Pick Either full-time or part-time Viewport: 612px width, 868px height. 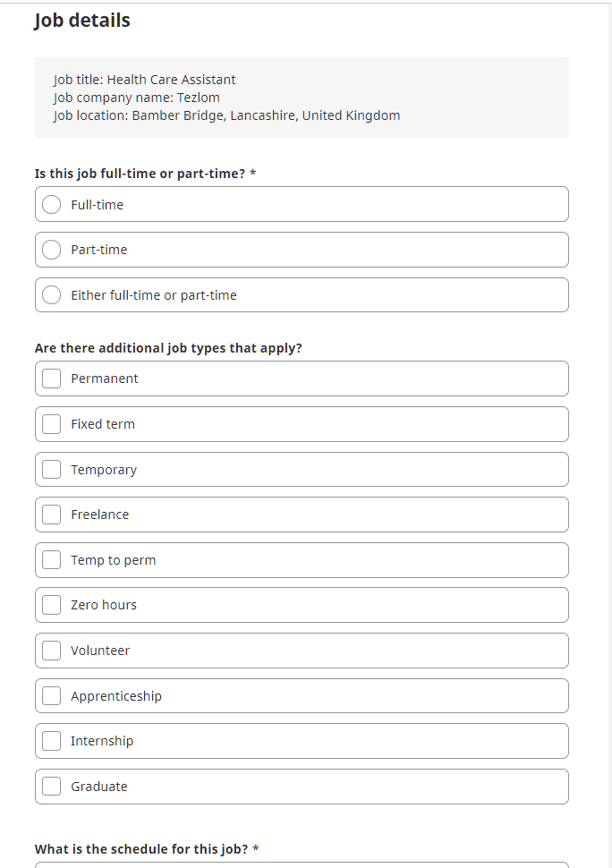click(52, 295)
